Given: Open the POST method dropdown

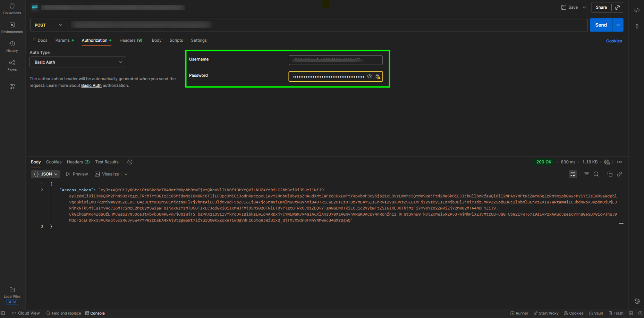Looking at the screenshot, I should pyautogui.click(x=49, y=25).
